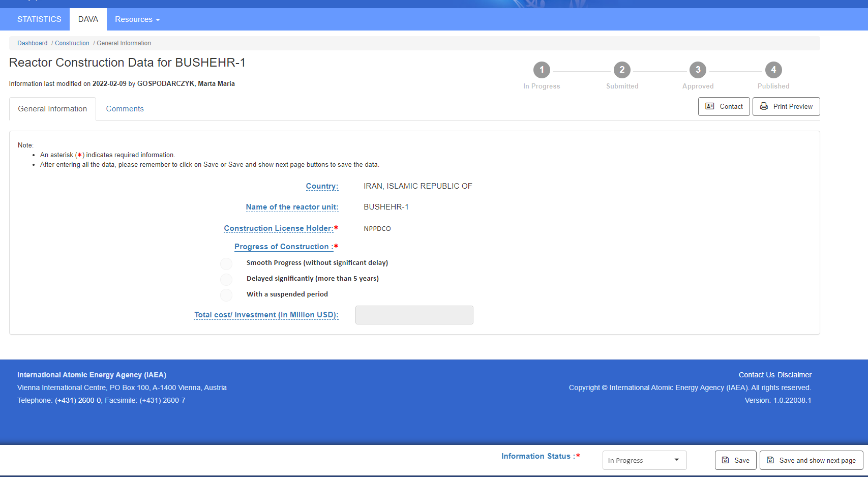868x477 pixels.
Task: Click the Save button
Action: point(736,460)
